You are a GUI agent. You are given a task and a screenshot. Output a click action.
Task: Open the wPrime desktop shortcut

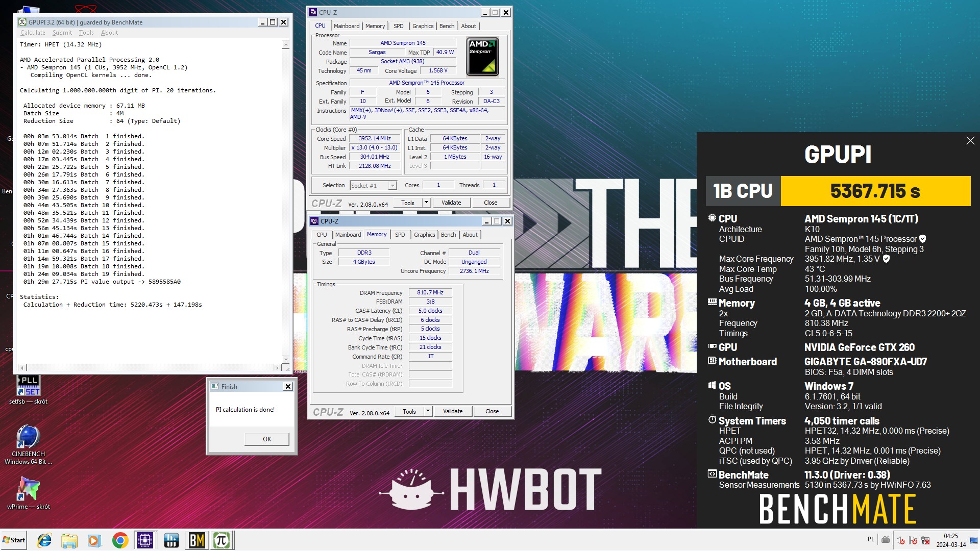click(x=29, y=492)
